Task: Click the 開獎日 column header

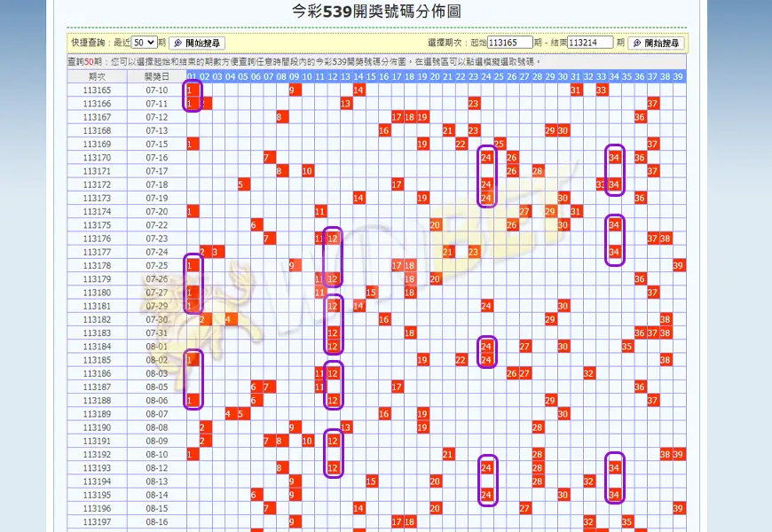Action: coord(156,77)
